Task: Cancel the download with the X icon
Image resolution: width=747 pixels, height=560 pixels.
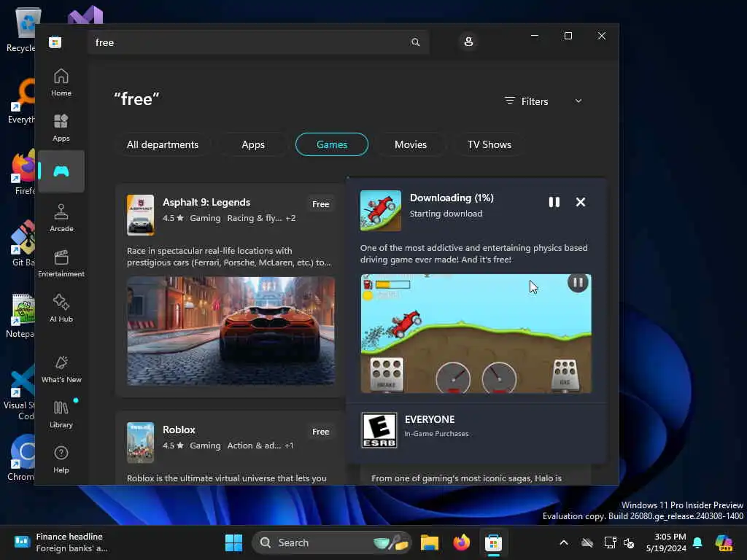Action: [x=580, y=202]
